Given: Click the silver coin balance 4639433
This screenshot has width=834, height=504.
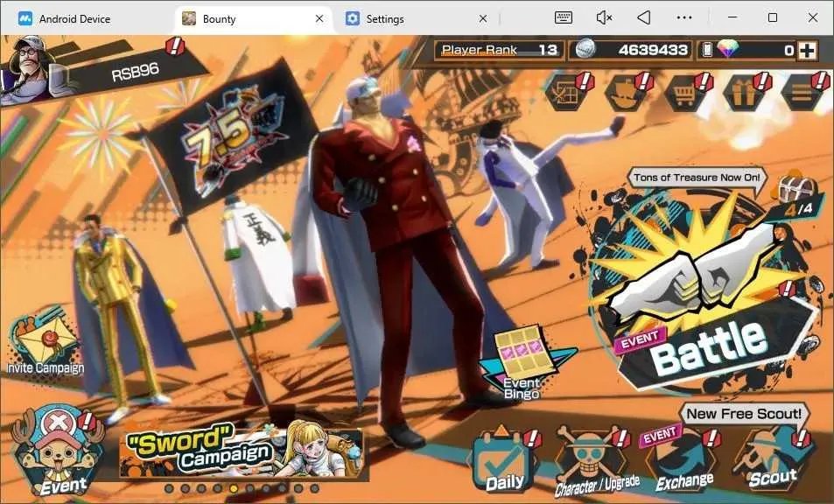Looking at the screenshot, I should [x=631, y=51].
